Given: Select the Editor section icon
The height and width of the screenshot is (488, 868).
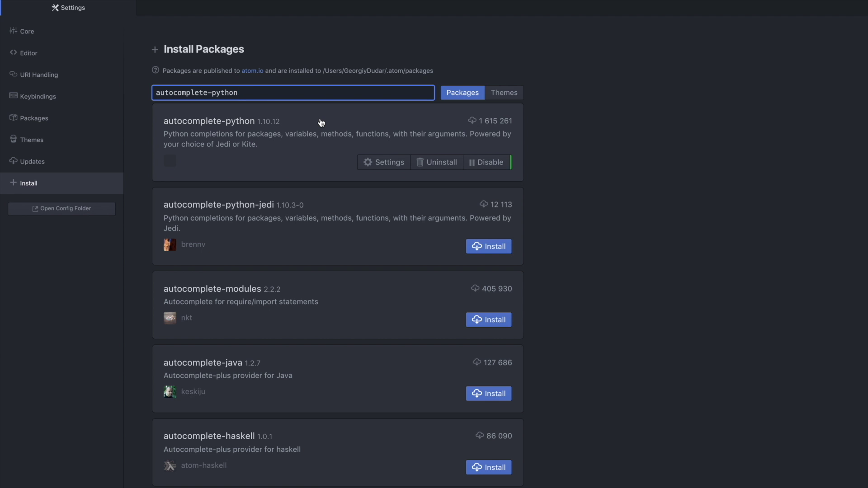Looking at the screenshot, I should [x=14, y=52].
